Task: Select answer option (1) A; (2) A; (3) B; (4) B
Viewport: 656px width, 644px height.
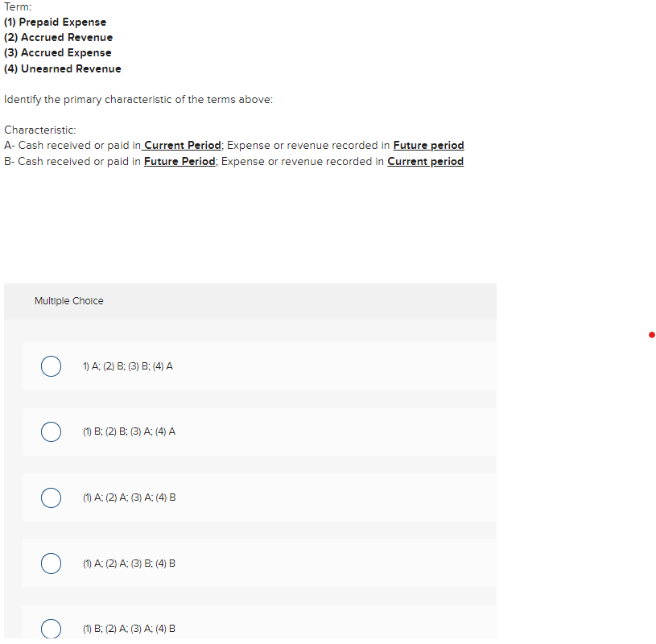Action: point(51,563)
